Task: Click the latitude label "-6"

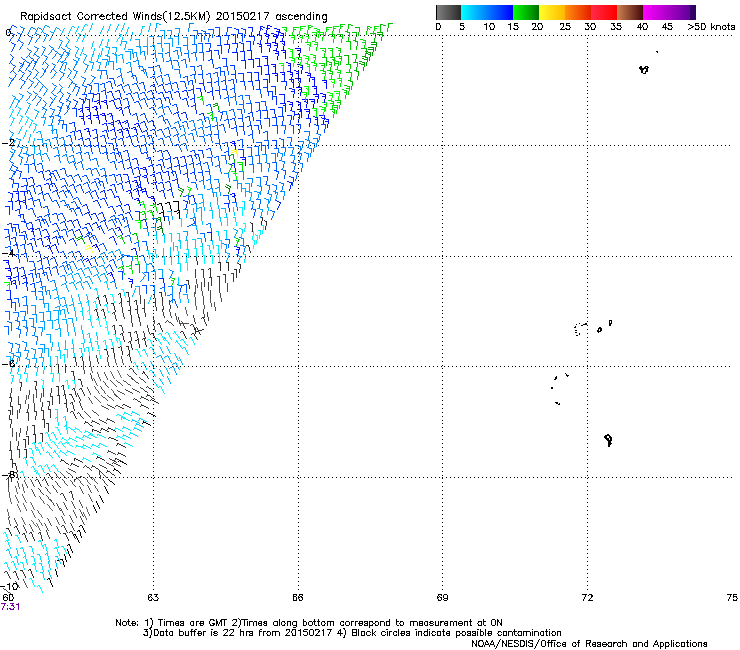Action: pyautogui.click(x=8, y=363)
